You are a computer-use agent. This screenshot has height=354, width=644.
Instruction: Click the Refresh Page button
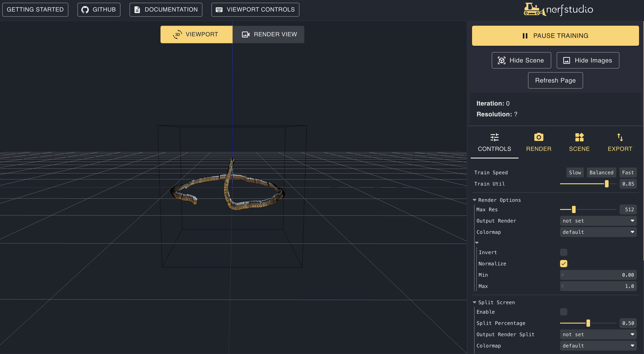pyautogui.click(x=555, y=80)
